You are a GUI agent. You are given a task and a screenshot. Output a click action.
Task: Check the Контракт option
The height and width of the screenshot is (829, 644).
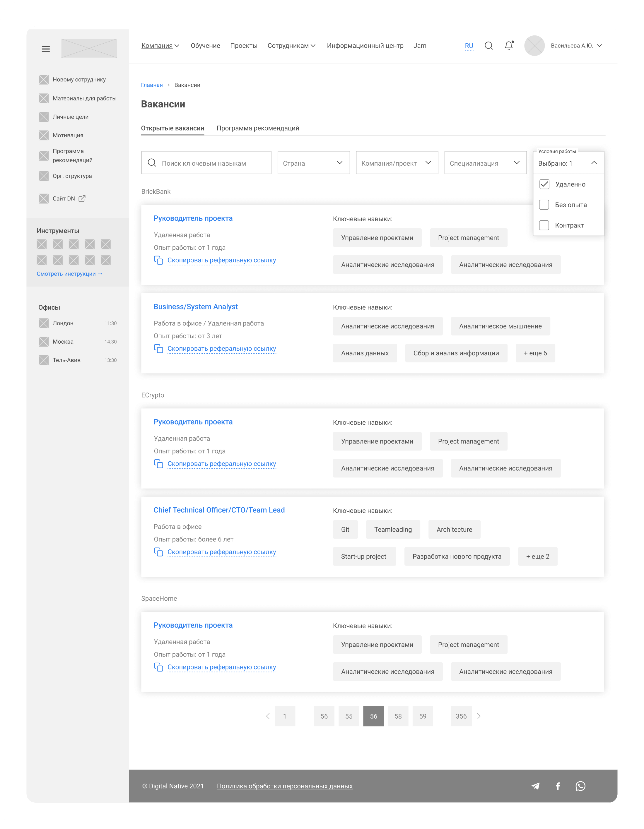click(x=544, y=225)
